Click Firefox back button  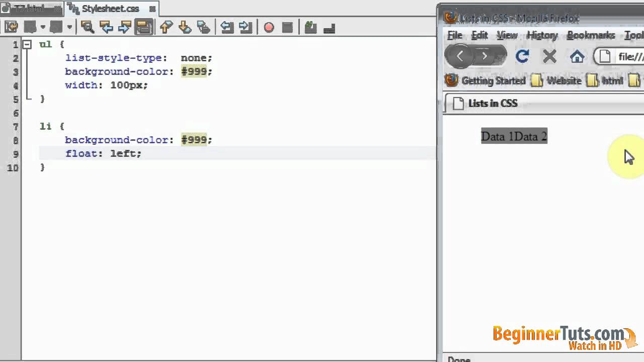(x=460, y=56)
